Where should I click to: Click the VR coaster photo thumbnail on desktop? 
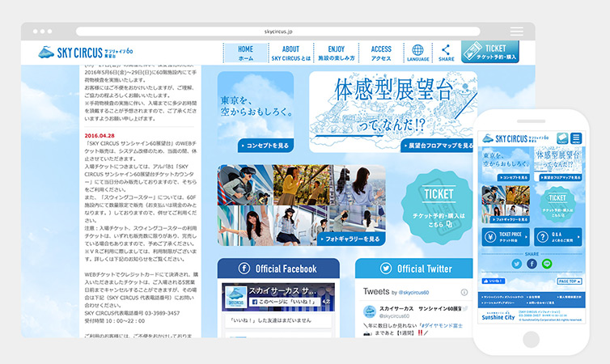(245, 184)
